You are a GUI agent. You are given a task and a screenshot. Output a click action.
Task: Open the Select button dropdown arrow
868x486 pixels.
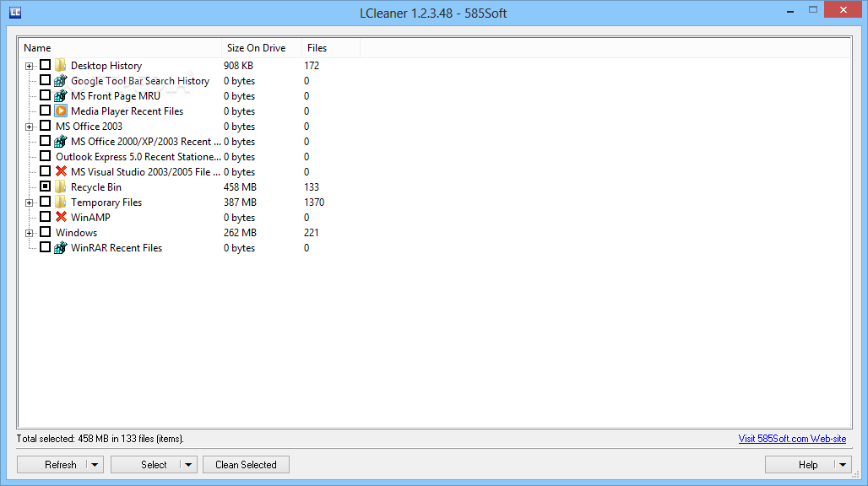click(x=188, y=465)
